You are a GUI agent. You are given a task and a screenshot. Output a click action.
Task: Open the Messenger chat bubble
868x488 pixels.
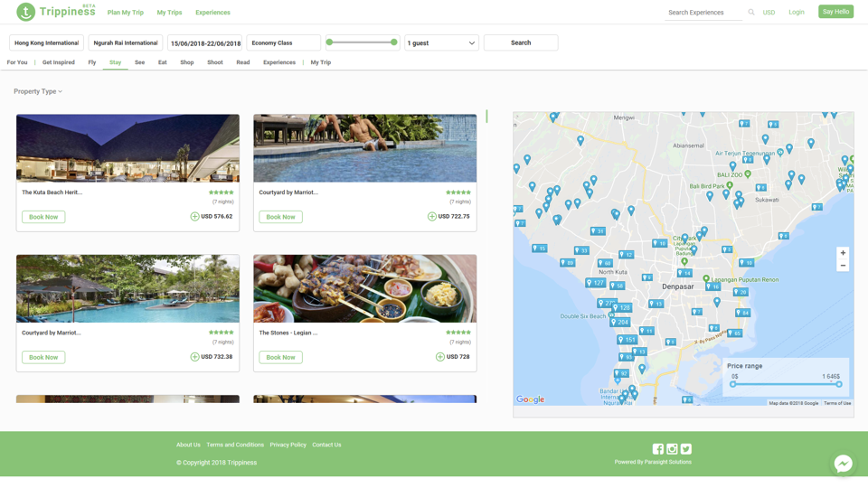click(x=843, y=463)
